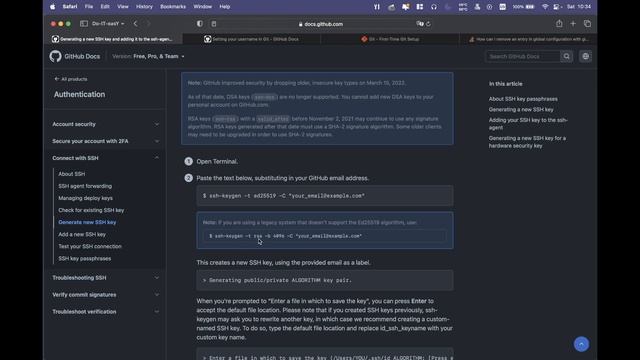This screenshot has height=360, width=640.
Task: Show the tab overview
Action: (587, 24)
